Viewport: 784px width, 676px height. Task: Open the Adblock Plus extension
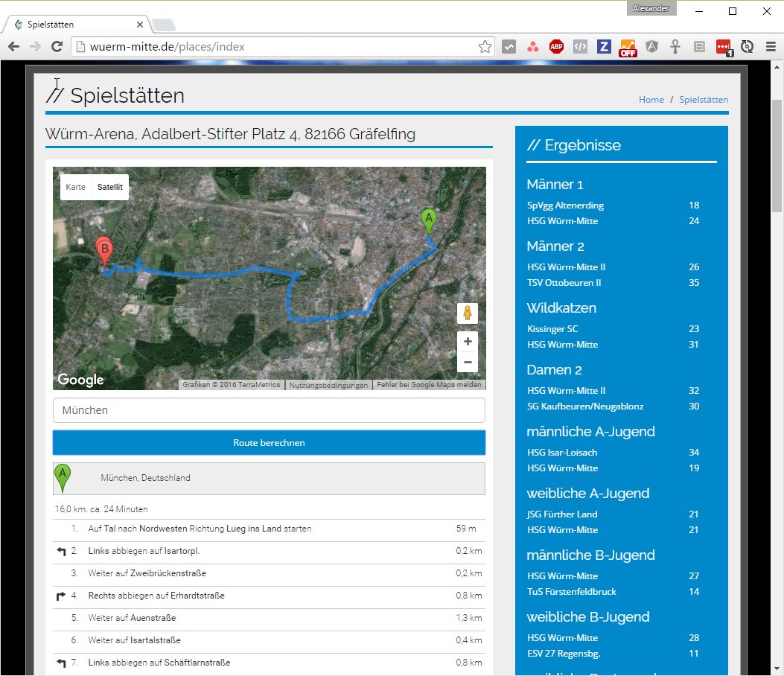pos(556,47)
